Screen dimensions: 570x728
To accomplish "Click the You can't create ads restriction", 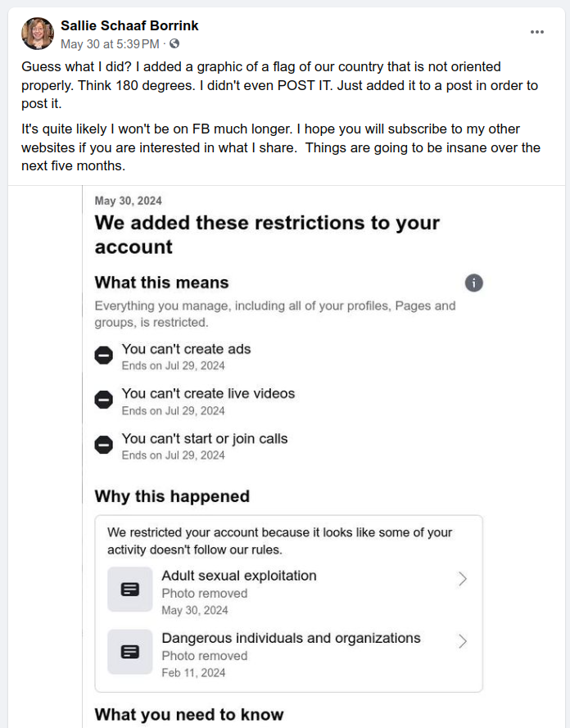I will (187, 349).
